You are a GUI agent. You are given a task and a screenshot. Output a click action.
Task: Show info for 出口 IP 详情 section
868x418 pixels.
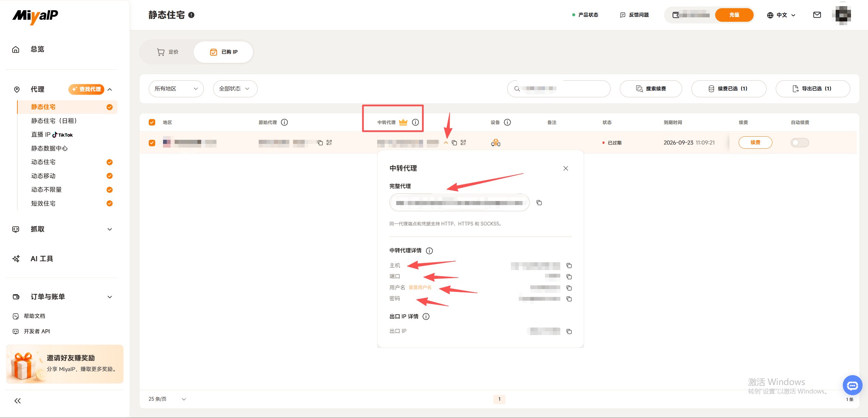click(x=426, y=317)
